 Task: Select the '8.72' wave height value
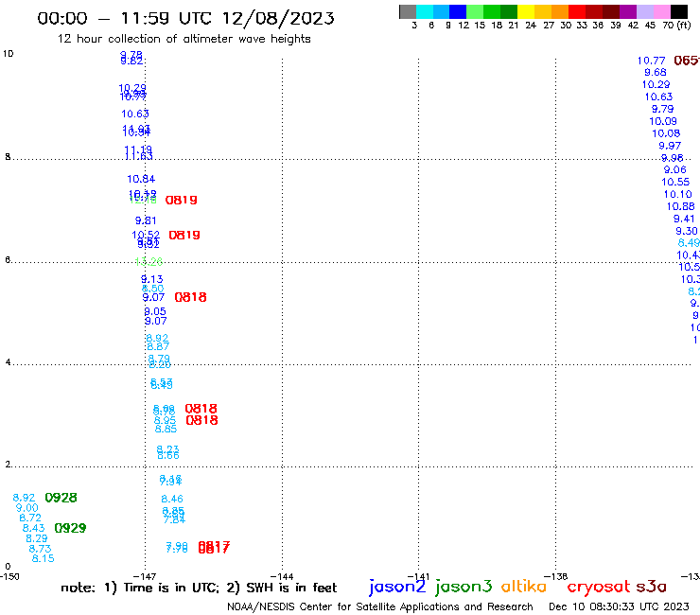[x=30, y=518]
